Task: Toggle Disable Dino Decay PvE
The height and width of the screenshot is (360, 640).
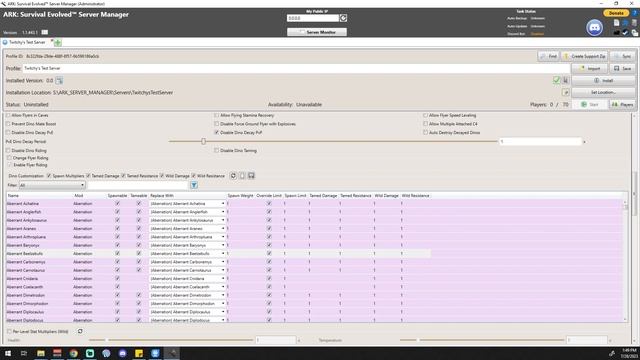Action: [8, 133]
